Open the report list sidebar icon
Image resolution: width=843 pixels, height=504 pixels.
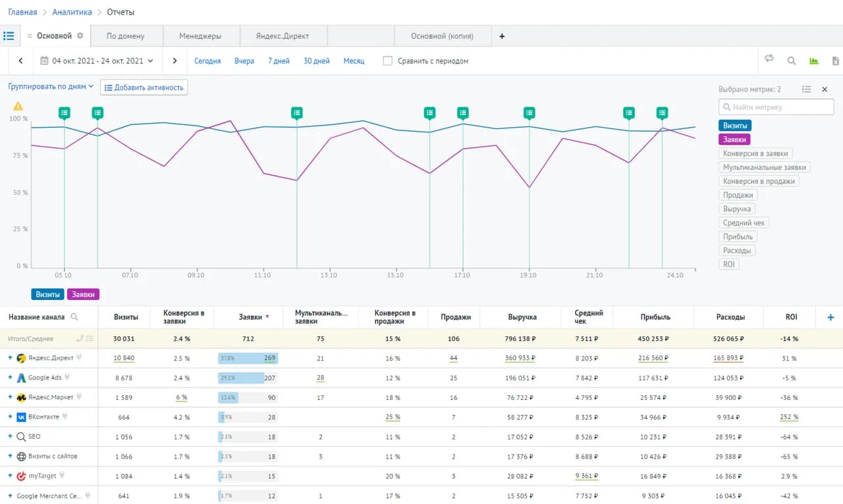[x=9, y=36]
